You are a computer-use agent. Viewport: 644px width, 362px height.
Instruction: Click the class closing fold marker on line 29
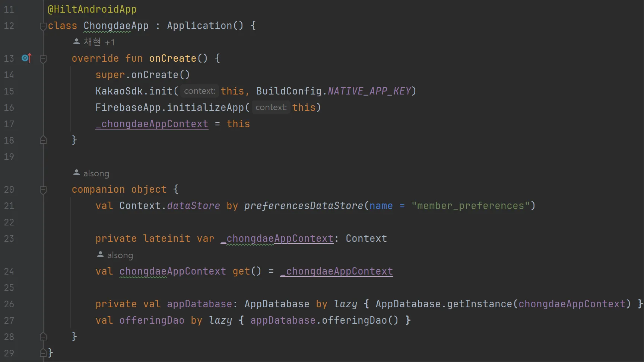[43, 353]
